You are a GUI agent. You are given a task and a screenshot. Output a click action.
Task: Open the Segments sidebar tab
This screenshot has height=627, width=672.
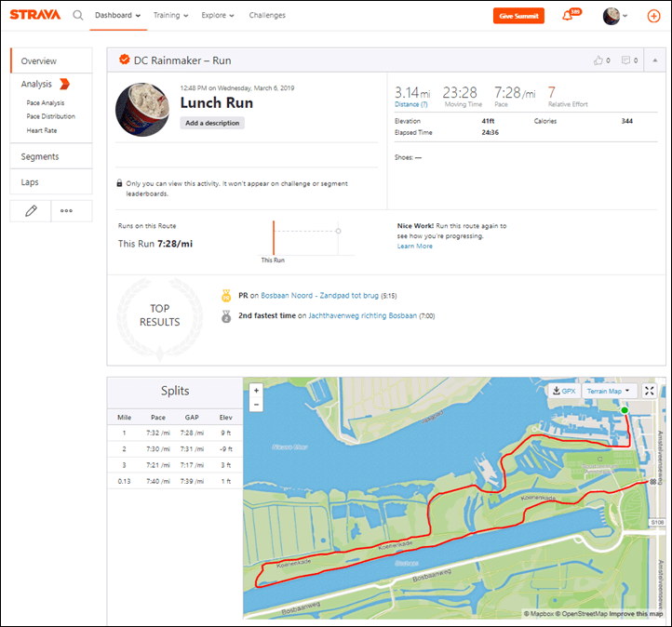pos(51,156)
